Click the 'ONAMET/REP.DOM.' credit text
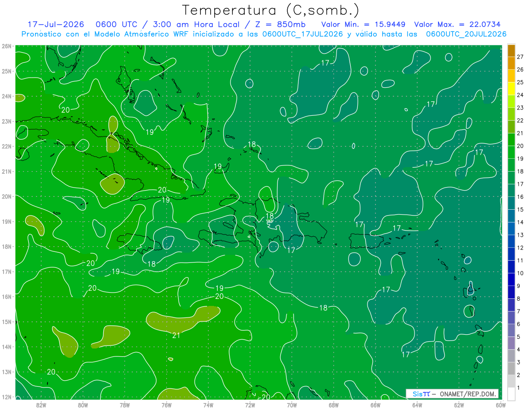Viewport: 532px width, 411px height. [x=467, y=394]
